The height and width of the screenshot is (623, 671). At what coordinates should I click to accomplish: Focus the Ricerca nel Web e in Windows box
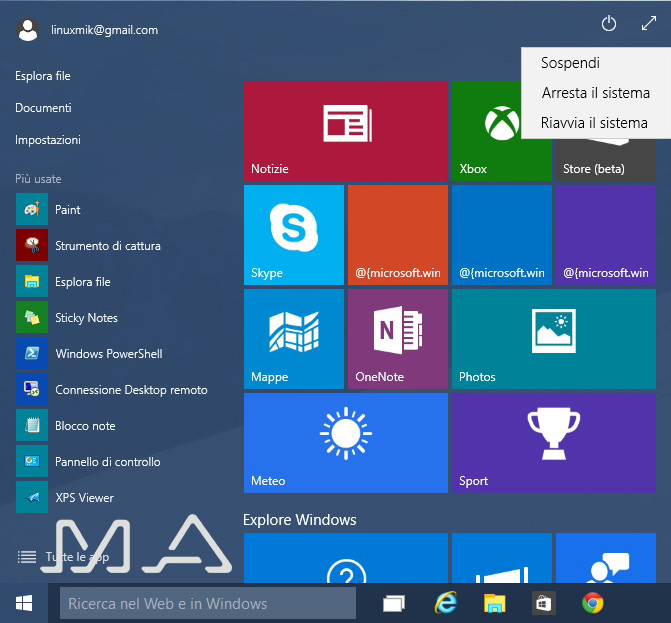(x=208, y=603)
